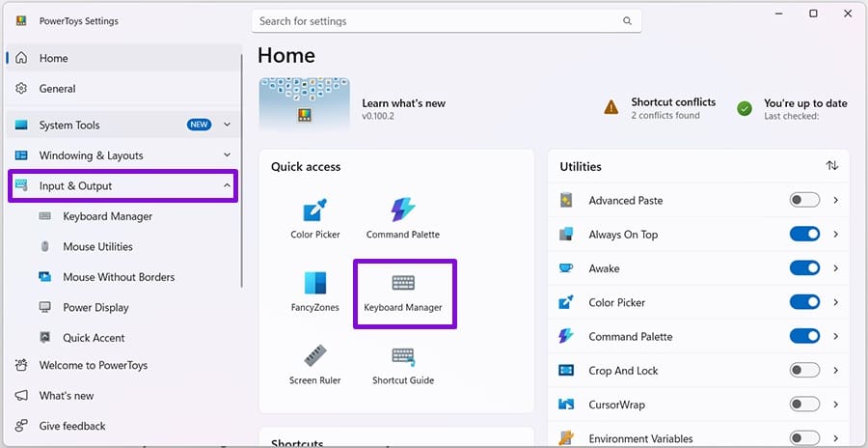Viewport: 868px width, 448px height.
Task: Click the Command Palette icon in Utilities
Action: click(566, 337)
